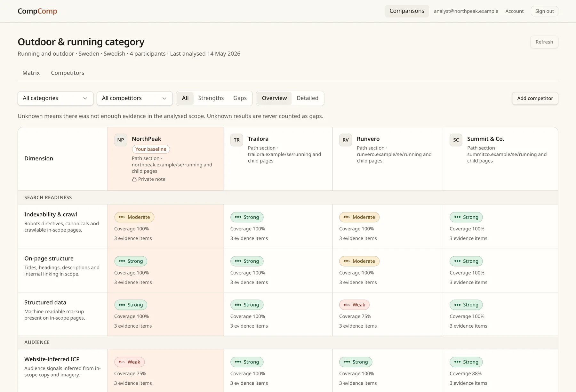Click Runvero's Moderate badge for Indexability & crawl

359,217
